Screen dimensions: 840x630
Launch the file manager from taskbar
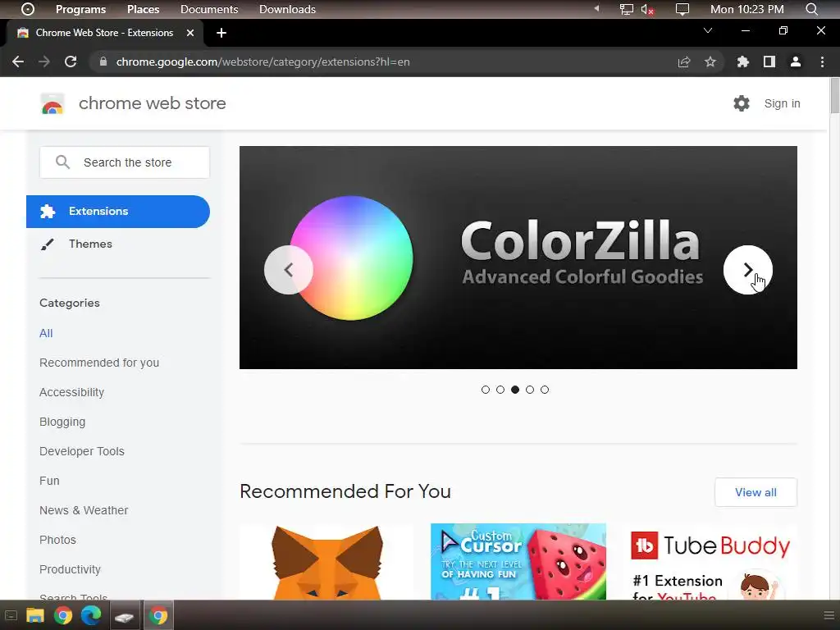coord(34,615)
